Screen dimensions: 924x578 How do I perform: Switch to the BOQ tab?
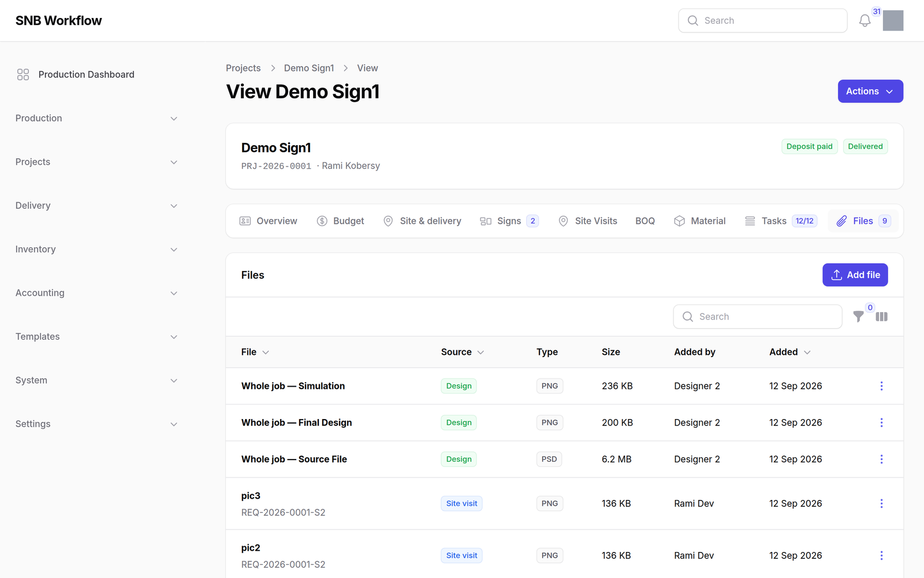(645, 221)
